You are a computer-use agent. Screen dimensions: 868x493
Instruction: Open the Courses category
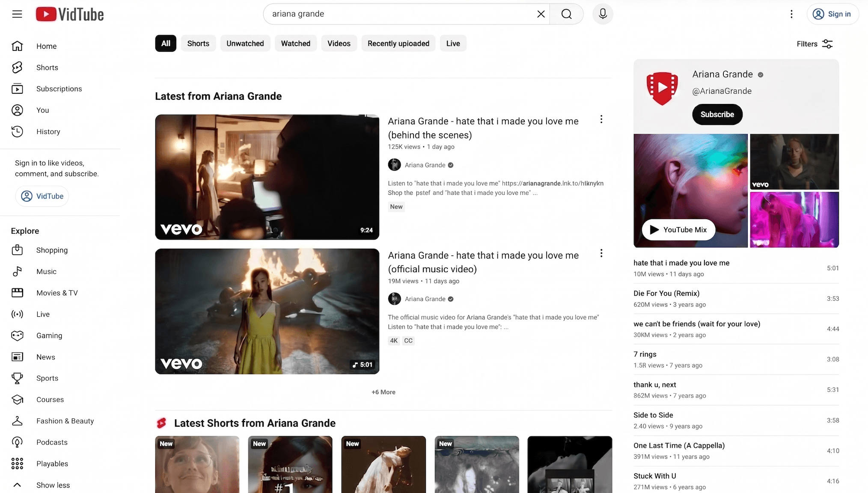[x=50, y=400]
